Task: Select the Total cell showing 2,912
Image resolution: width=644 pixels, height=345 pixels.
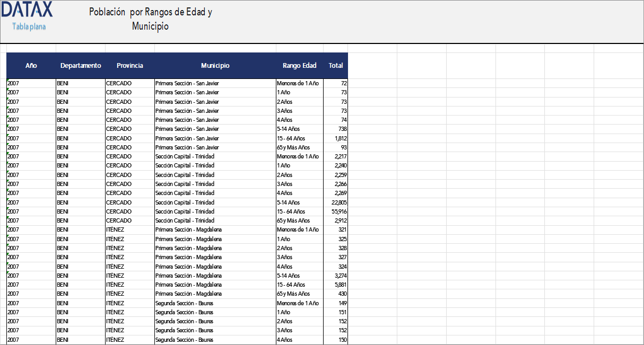Action: click(336, 220)
